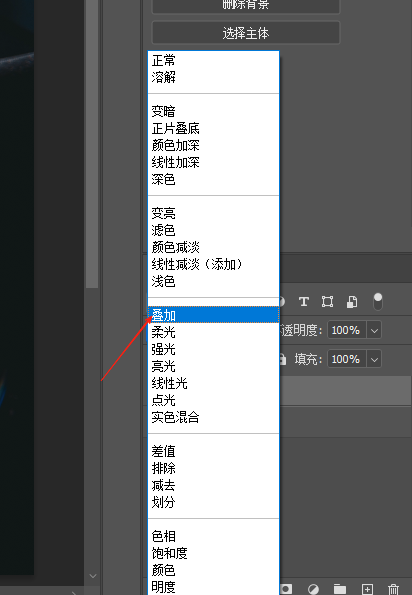Select the 正常 blend mode

click(x=214, y=60)
